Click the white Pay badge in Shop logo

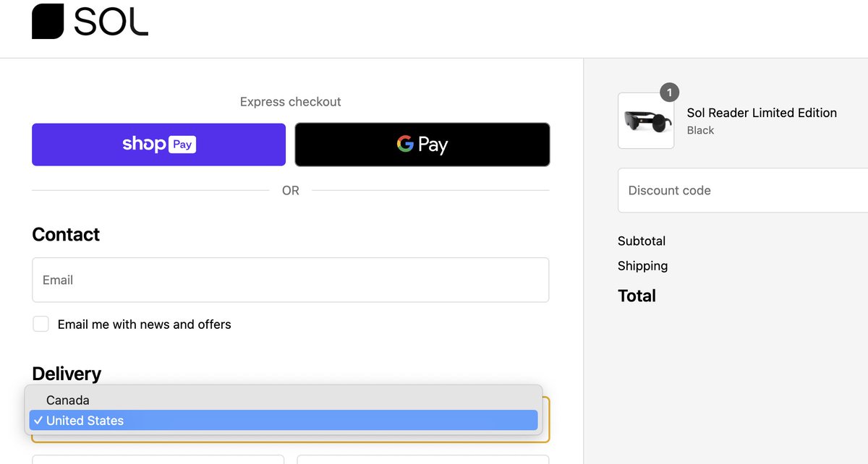pyautogui.click(x=182, y=145)
